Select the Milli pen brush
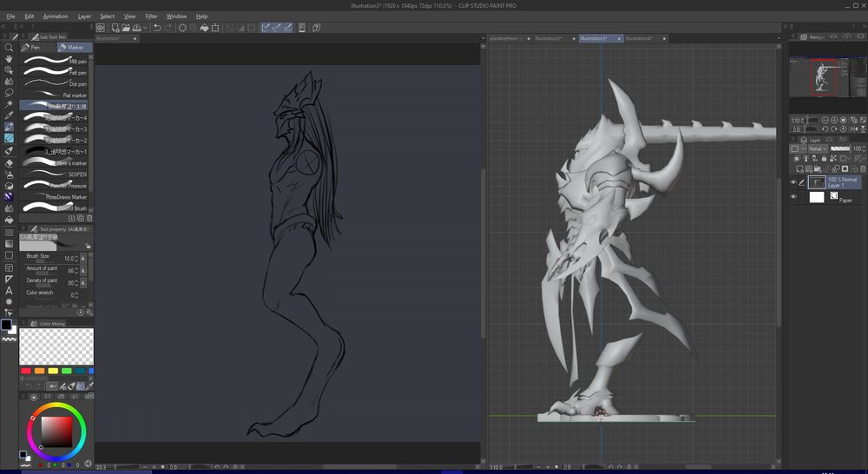 (x=54, y=61)
